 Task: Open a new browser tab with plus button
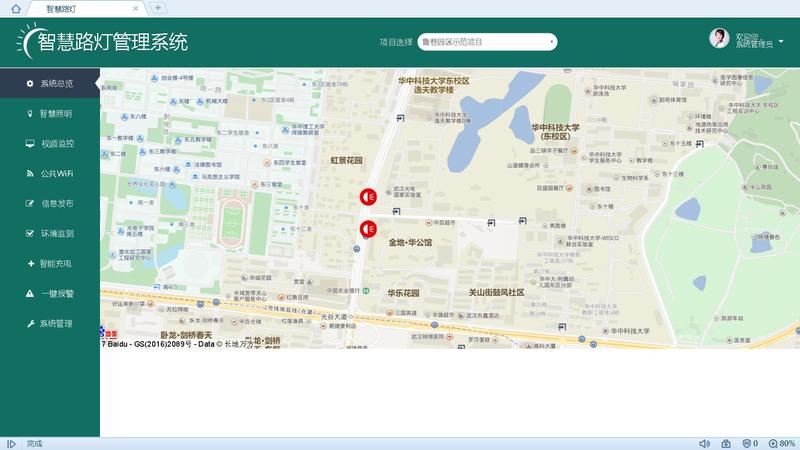[x=158, y=8]
